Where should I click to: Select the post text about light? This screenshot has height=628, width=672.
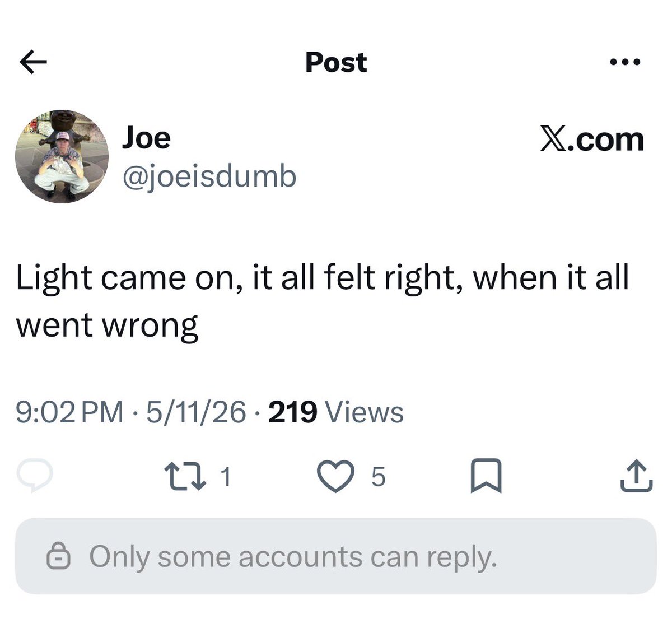(323, 301)
